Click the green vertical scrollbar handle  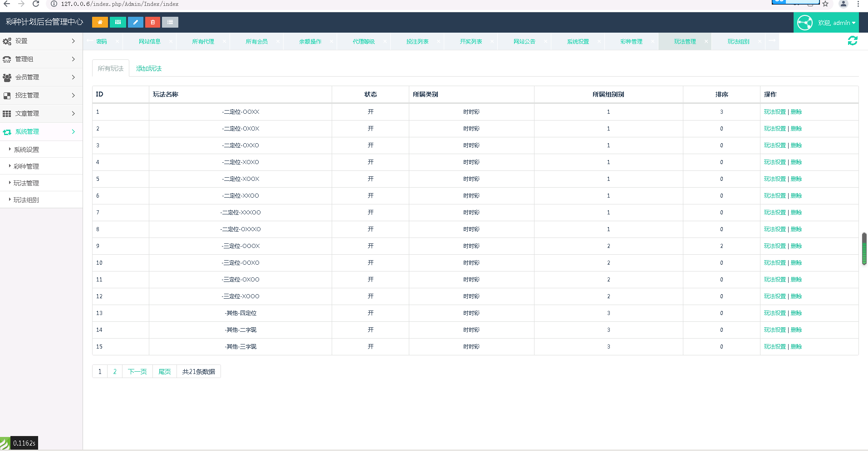[x=864, y=249]
